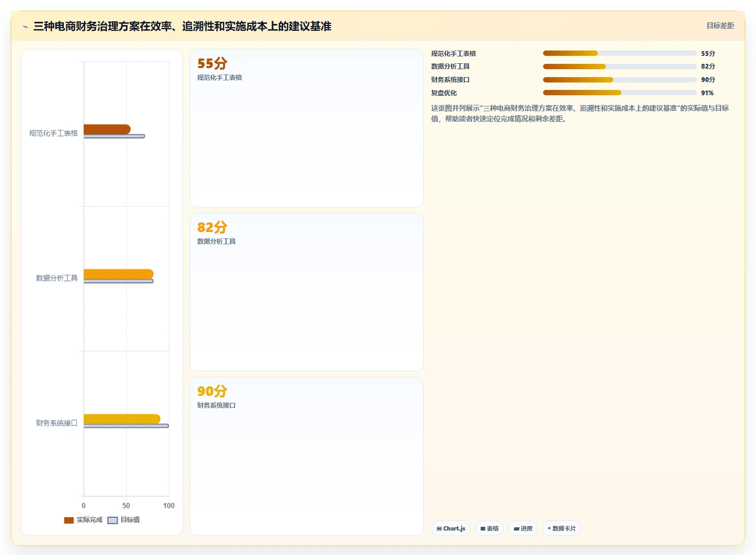Toggle the 实际完成 legend swatch
The height and width of the screenshot is (555, 756).
pos(69,520)
